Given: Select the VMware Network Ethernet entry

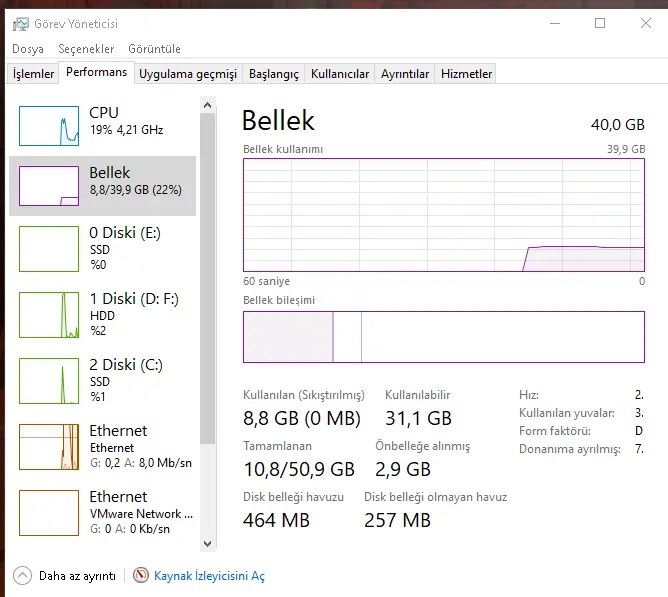Looking at the screenshot, I should pyautogui.click(x=103, y=513).
